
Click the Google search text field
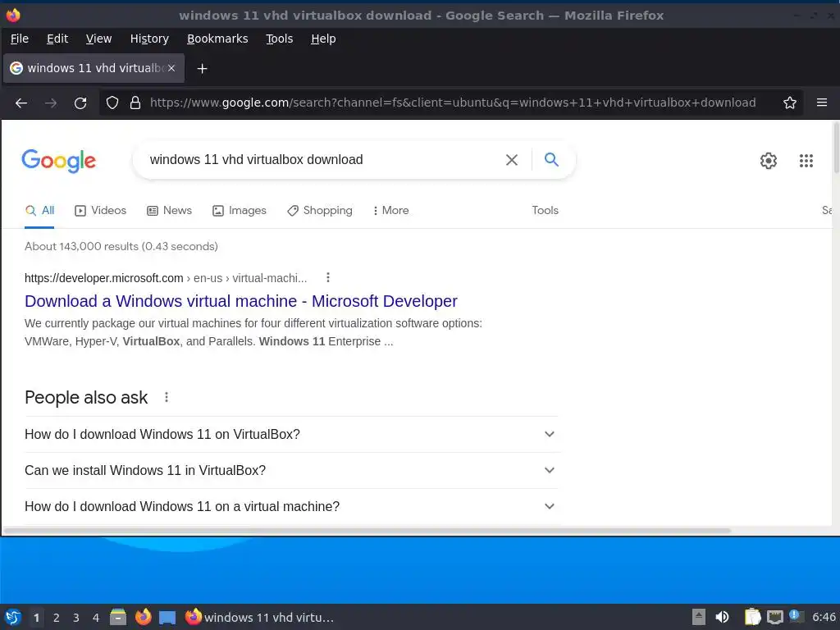[x=322, y=160]
